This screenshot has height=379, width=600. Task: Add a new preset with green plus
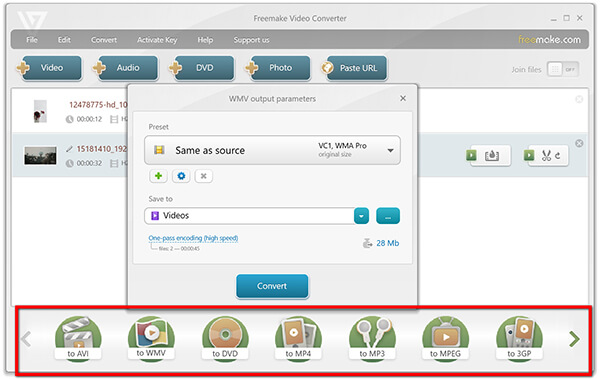158,176
